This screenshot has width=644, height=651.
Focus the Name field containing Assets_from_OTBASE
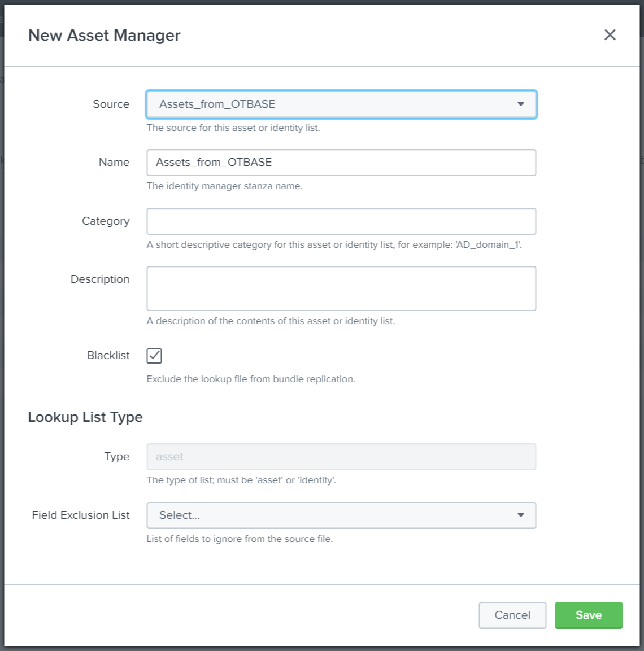pyautogui.click(x=341, y=163)
